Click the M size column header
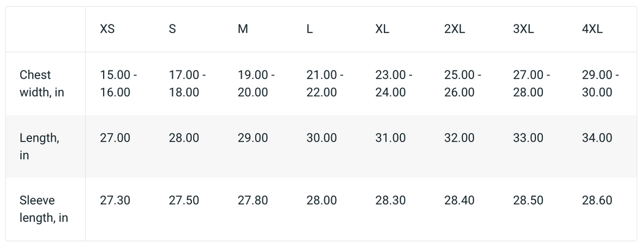 coord(243,29)
